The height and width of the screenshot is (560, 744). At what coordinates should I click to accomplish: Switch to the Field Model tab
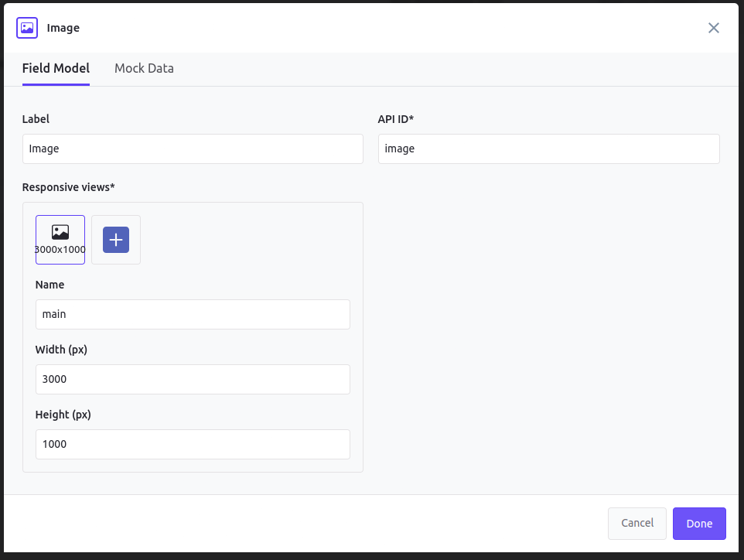pyautogui.click(x=56, y=69)
